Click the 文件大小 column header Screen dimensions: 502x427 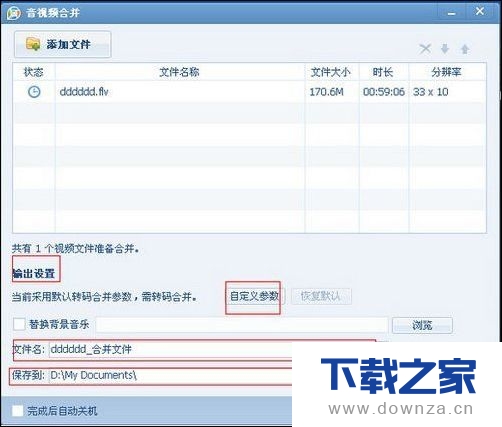[332, 72]
